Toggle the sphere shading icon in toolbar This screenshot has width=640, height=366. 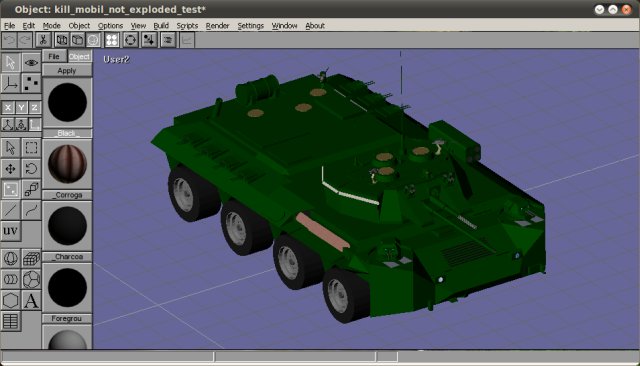coord(93,40)
